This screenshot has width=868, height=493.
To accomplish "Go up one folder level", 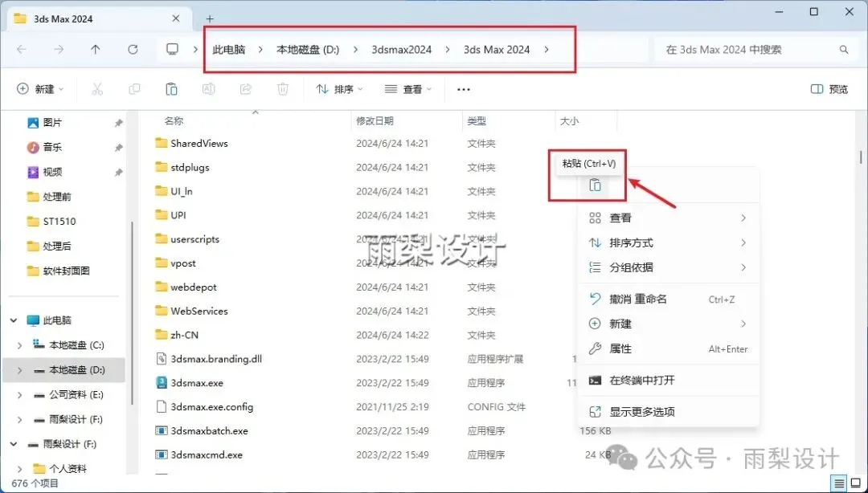I will 96,49.
